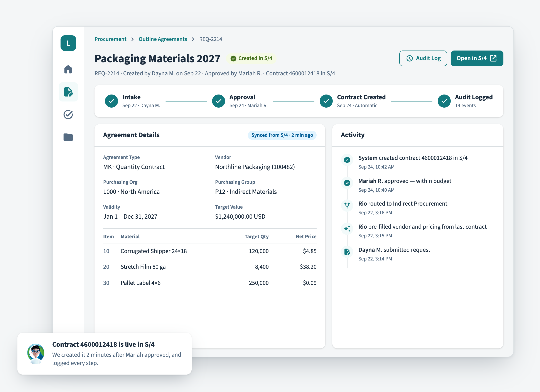Click the document icon beside Dayna M. submitted
This screenshot has width=540, height=392.
click(347, 252)
